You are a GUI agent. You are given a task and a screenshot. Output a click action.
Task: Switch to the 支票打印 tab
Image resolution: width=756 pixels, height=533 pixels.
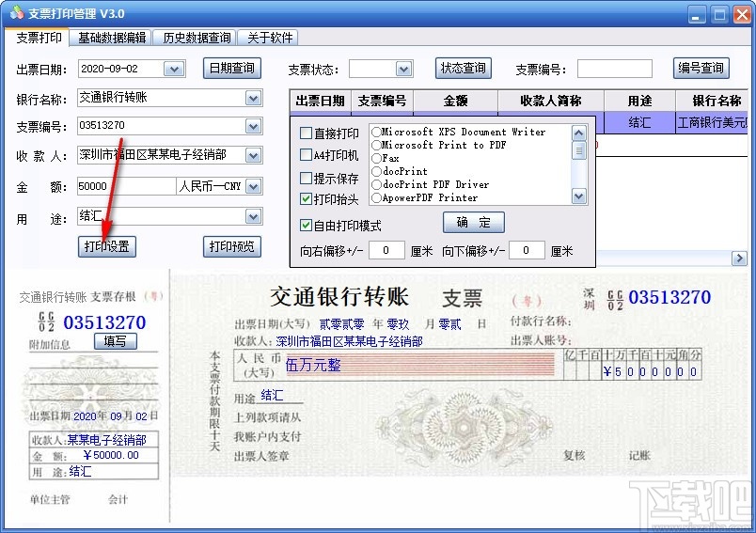click(x=39, y=38)
